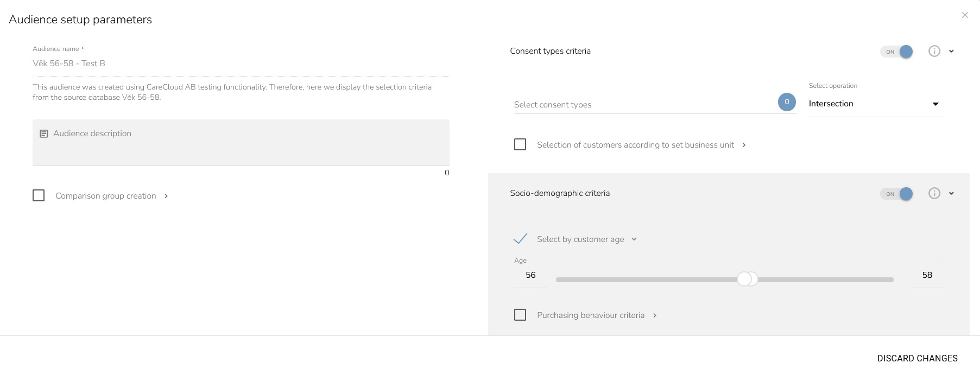Click info icon for Consent types criteria
The height and width of the screenshot is (369, 980).
[x=934, y=51]
